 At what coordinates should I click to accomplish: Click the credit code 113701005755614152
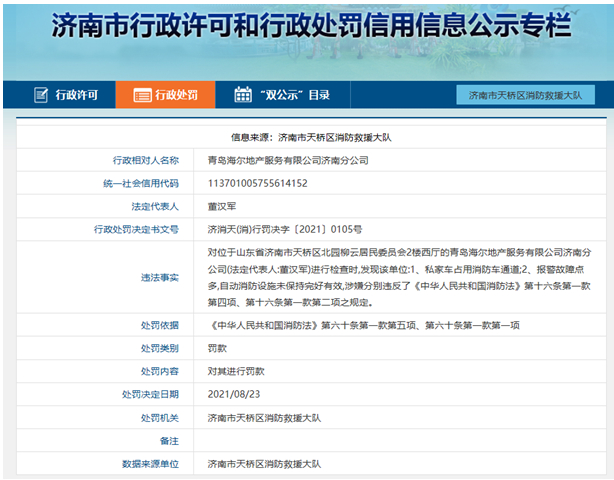(x=257, y=183)
